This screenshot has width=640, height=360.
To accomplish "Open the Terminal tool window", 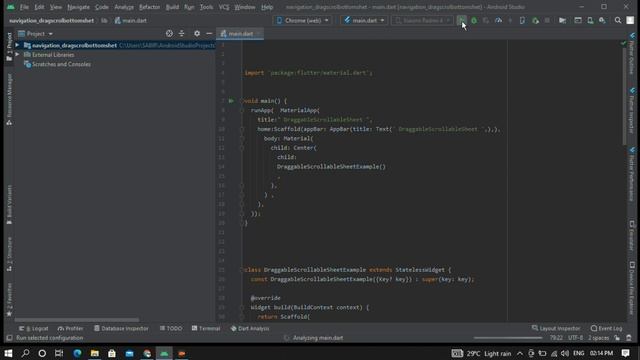I will (x=206, y=329).
